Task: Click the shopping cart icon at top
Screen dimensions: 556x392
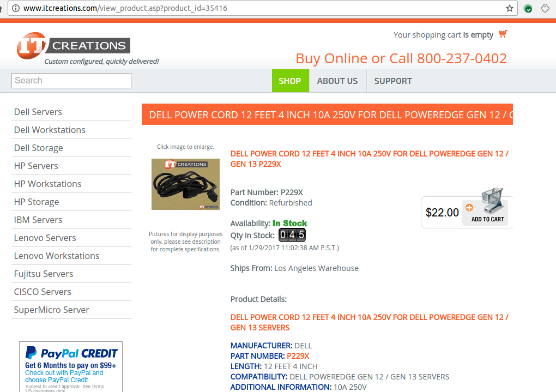Action: [503, 34]
